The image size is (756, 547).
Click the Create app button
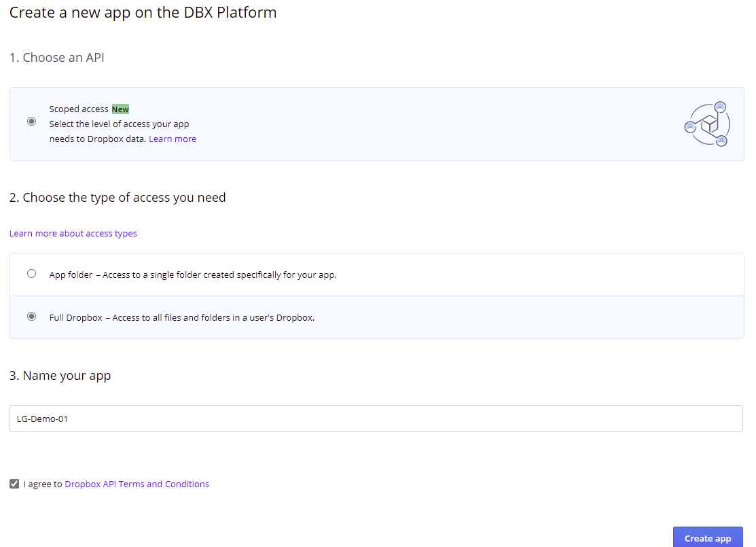pyautogui.click(x=708, y=537)
